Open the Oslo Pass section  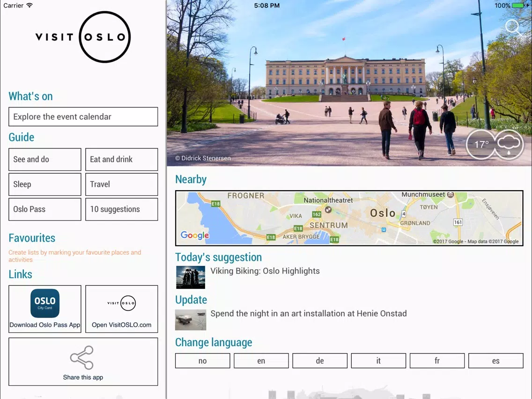[45, 209]
